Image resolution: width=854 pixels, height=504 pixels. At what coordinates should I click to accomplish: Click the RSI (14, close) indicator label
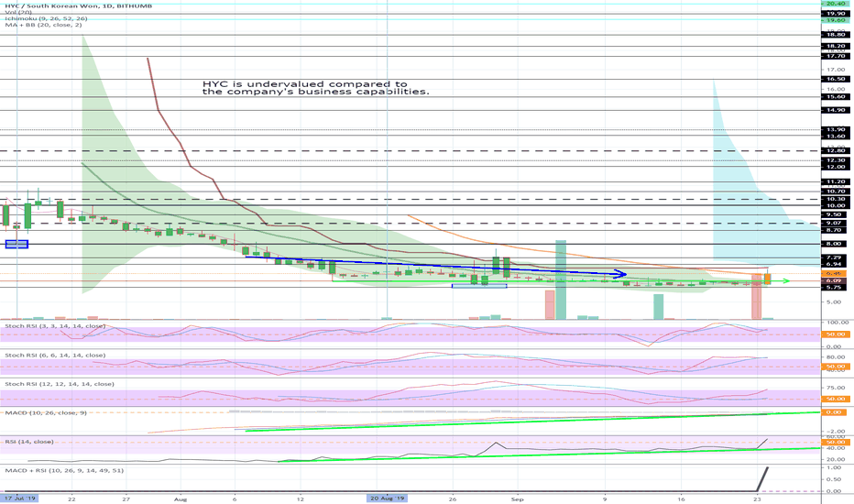pyautogui.click(x=29, y=442)
